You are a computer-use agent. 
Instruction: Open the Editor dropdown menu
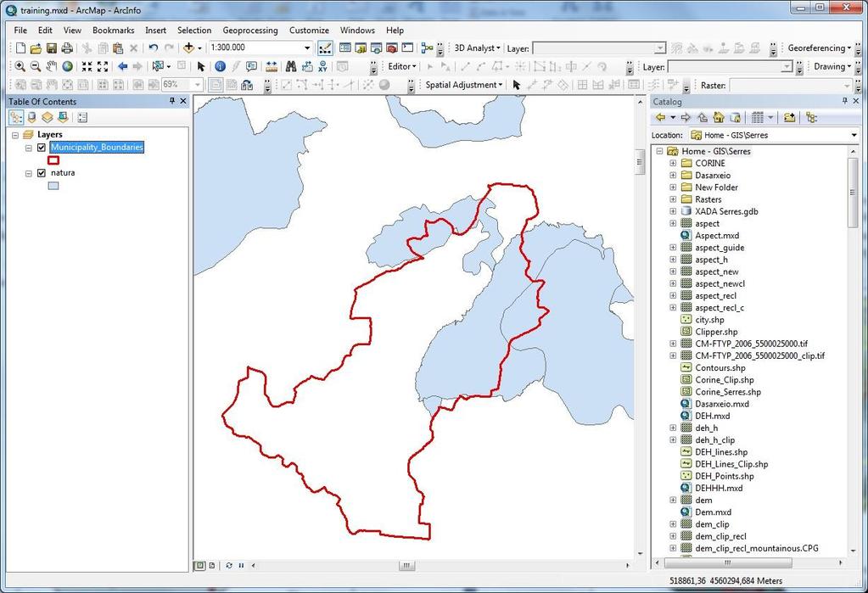(402, 66)
